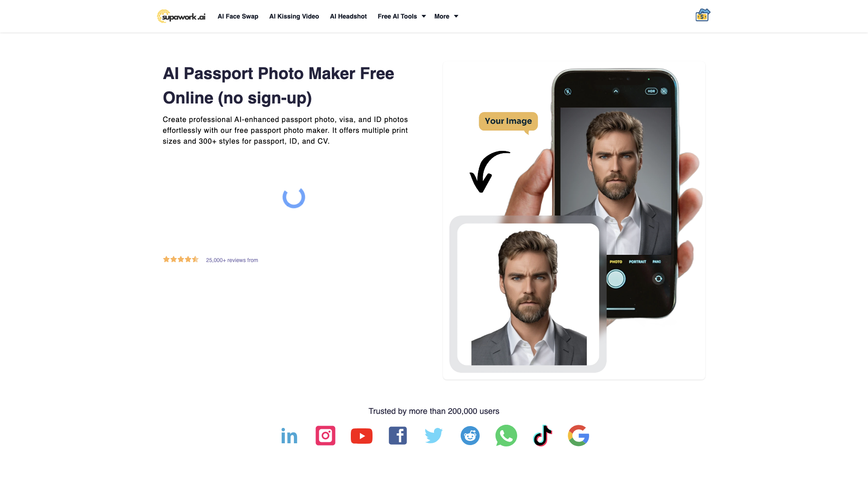The height and width of the screenshot is (488, 868).
Task: Click the supawork.ai logo link
Action: [x=181, y=16]
